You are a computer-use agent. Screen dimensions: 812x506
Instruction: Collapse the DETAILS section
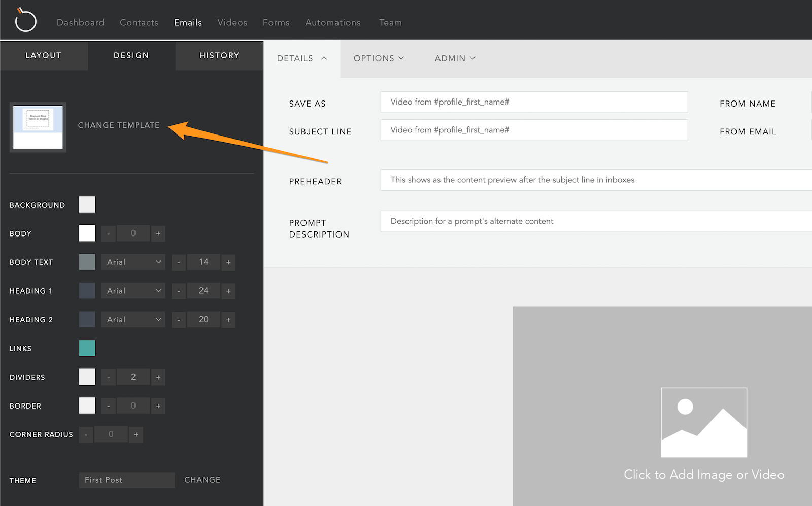point(302,58)
